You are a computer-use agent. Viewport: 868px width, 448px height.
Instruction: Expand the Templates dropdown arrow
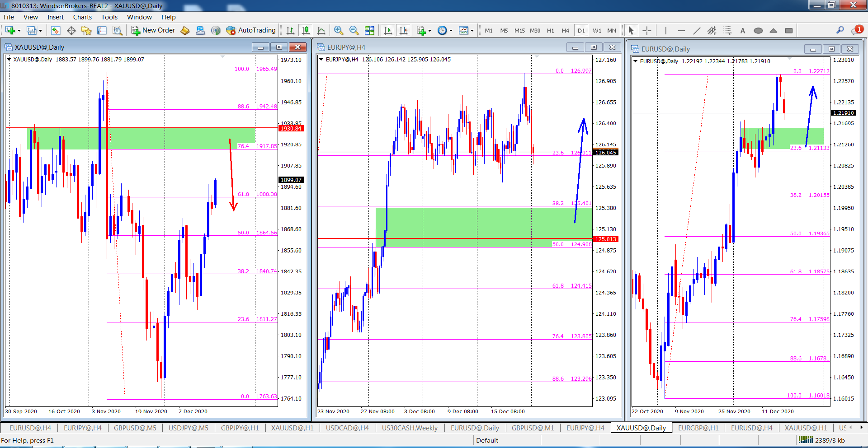pos(472,31)
